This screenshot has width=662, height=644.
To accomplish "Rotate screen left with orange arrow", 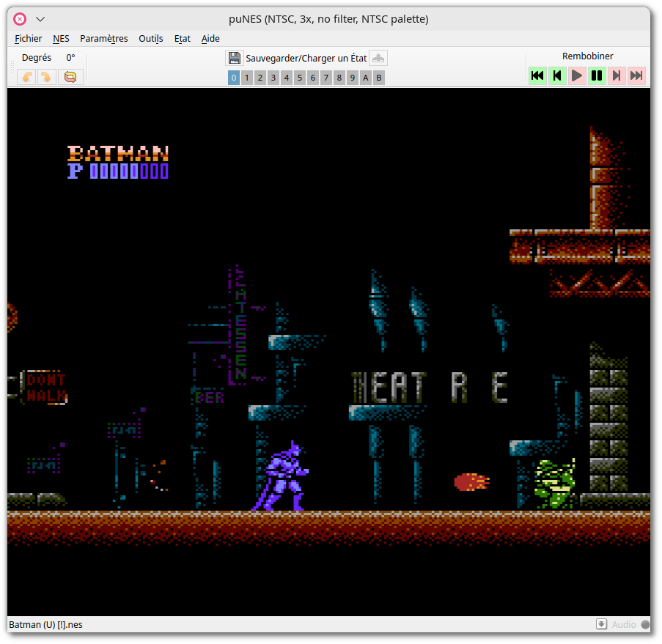I will [26, 77].
